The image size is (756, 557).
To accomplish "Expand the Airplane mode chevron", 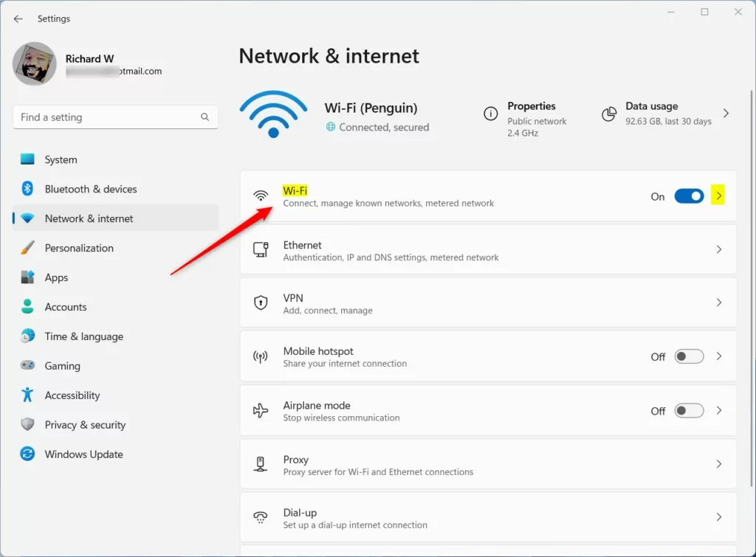I will (718, 410).
